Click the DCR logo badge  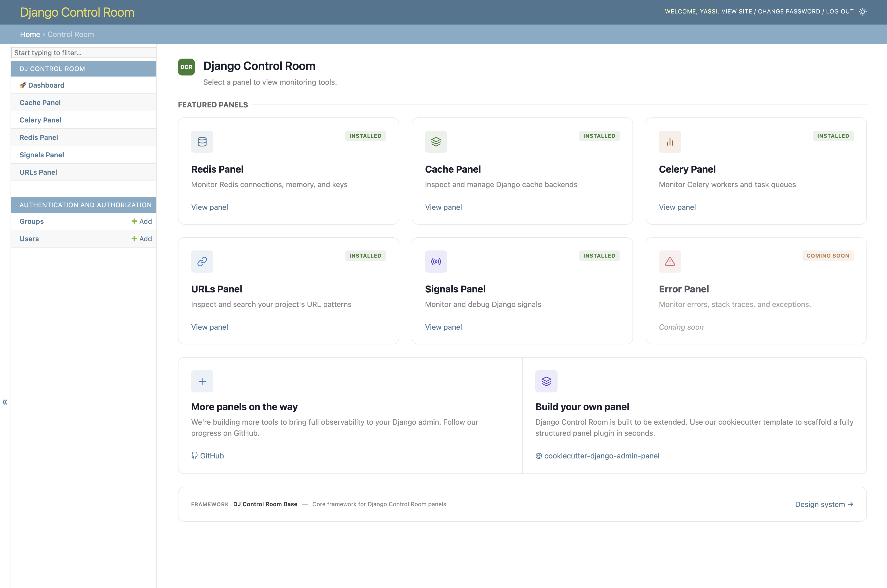[186, 67]
